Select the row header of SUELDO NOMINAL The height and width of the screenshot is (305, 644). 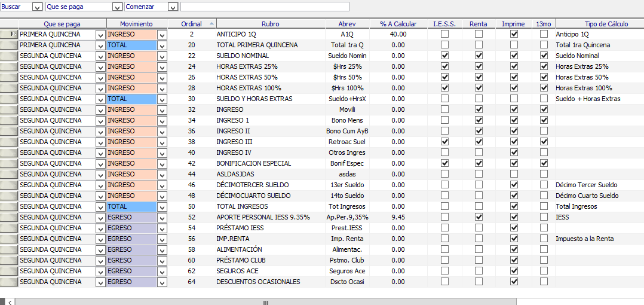tap(9, 56)
